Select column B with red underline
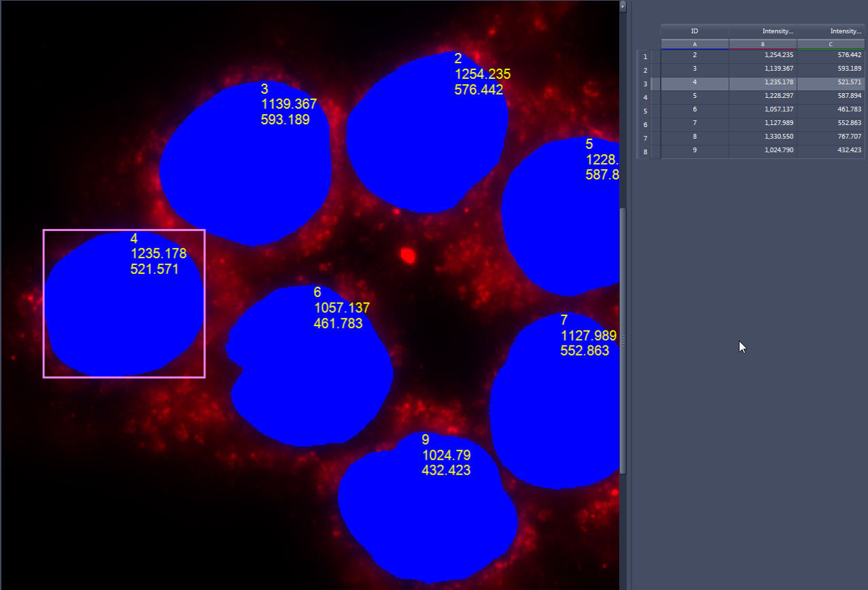 tap(761, 44)
